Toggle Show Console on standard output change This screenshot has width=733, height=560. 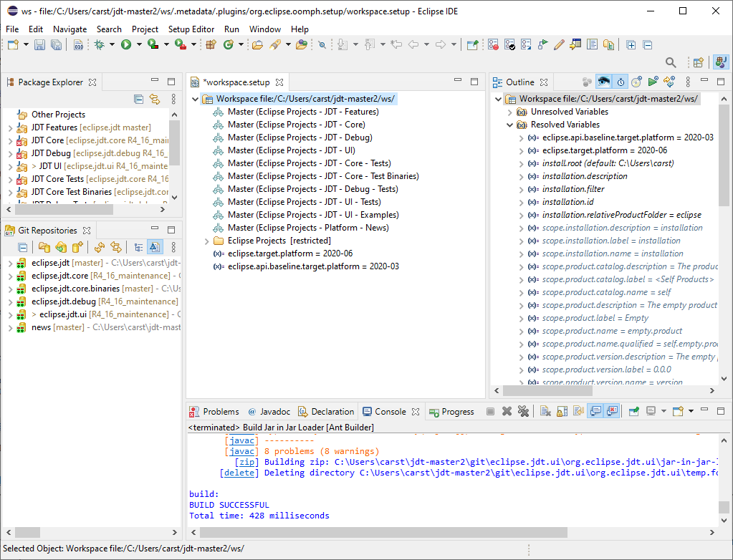[x=595, y=412]
